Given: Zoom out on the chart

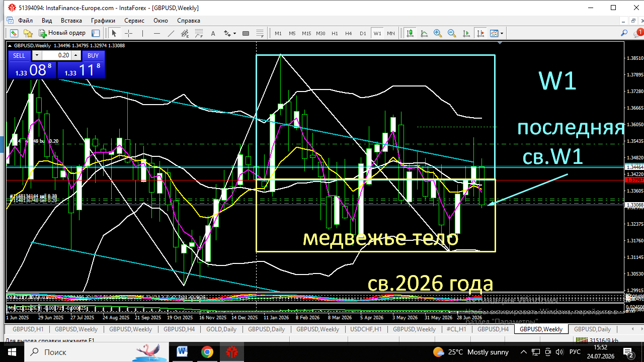Looking at the screenshot, I should [452, 33].
